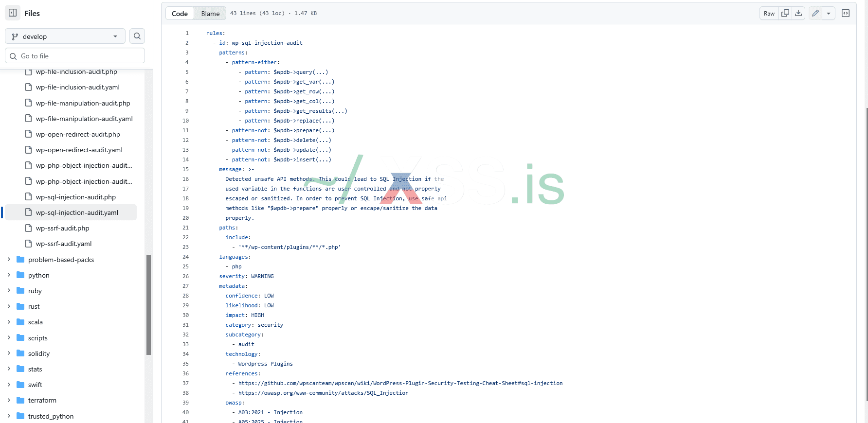
Task: Download the raw file
Action: click(x=798, y=13)
